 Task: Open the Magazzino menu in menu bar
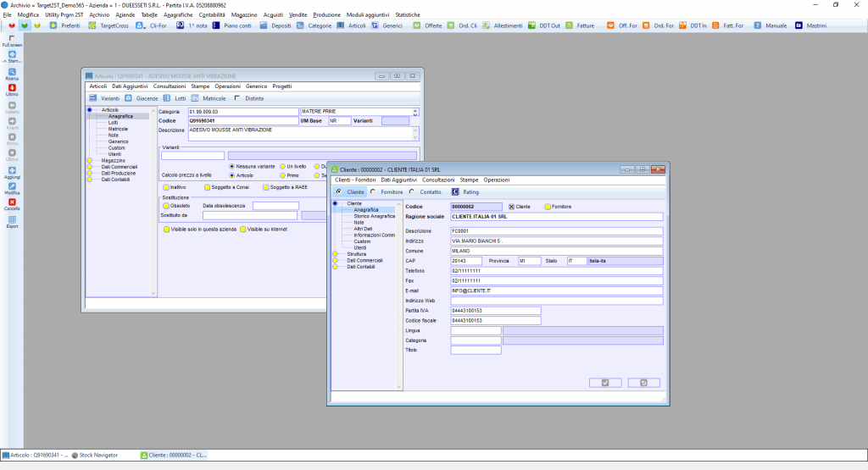(244, 15)
